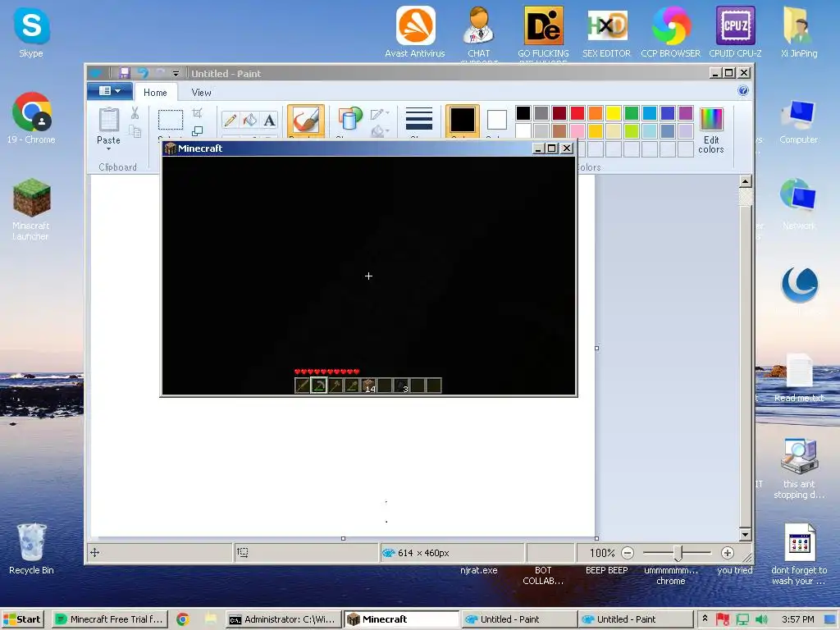The width and height of the screenshot is (840, 630).
Task: Click Chrome icon on the taskbar
Action: pyautogui.click(x=183, y=619)
